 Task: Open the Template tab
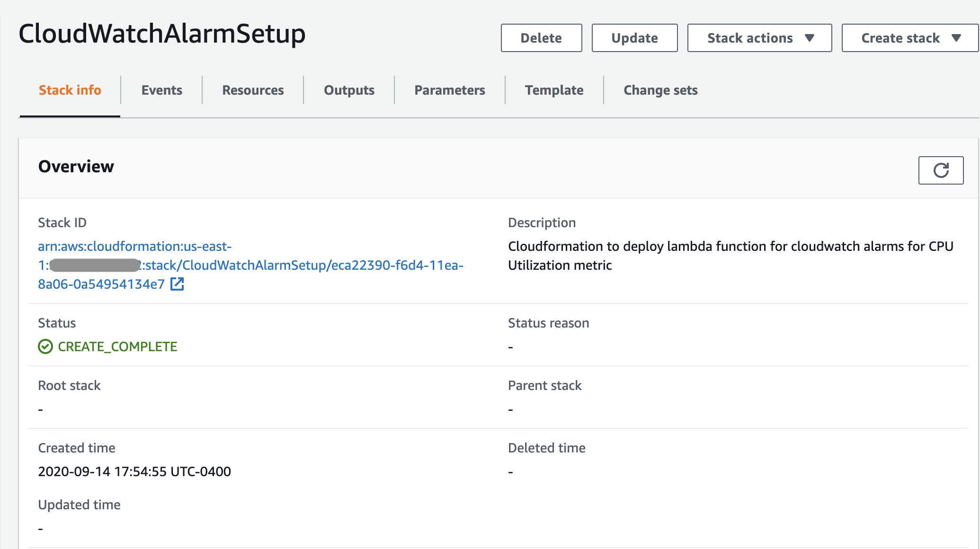554,90
